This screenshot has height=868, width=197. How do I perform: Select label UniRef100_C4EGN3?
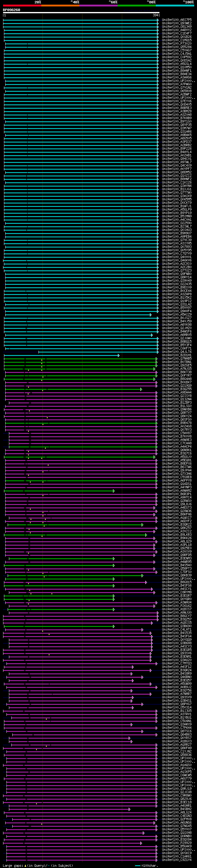point(177,816)
